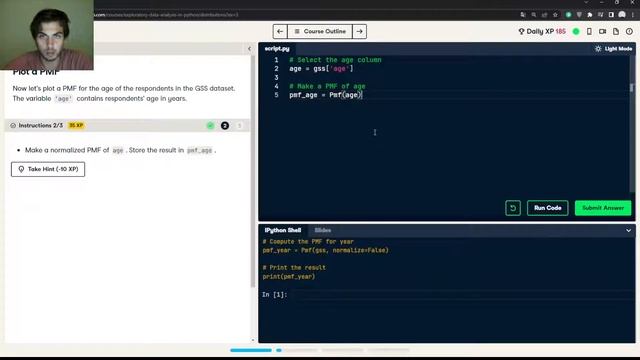The height and width of the screenshot is (360, 640).
Task: Click the 'age' code term in instructions
Action: 63,99
